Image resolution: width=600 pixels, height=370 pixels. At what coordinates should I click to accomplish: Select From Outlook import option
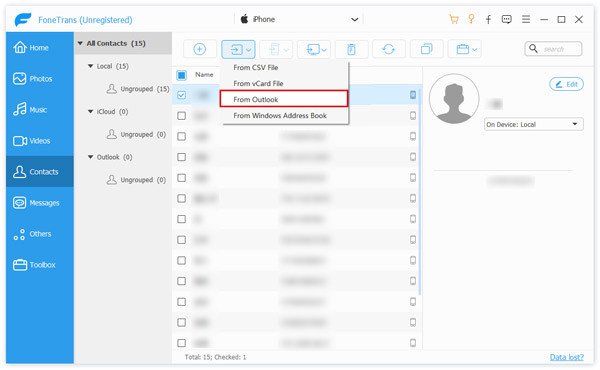coord(284,99)
